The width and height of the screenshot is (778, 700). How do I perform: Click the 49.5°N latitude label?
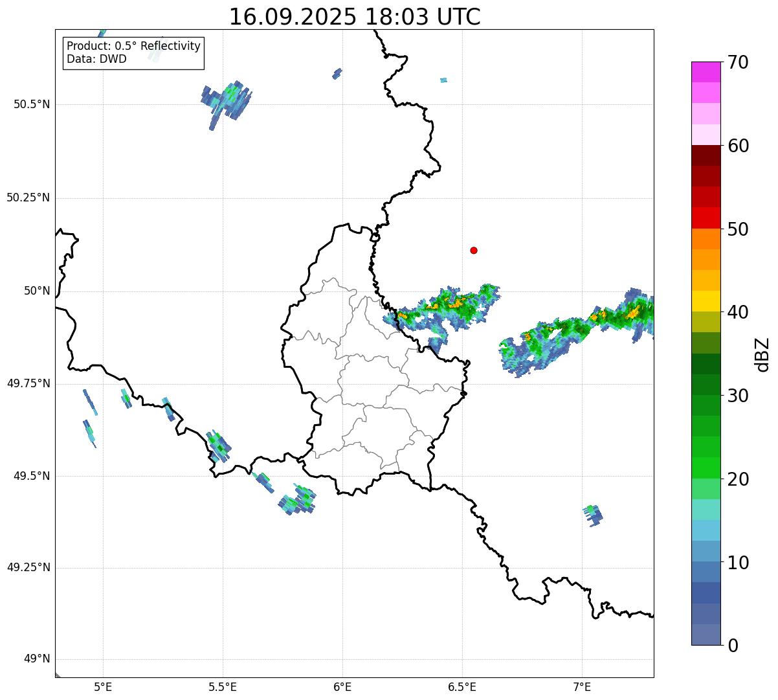(31, 476)
